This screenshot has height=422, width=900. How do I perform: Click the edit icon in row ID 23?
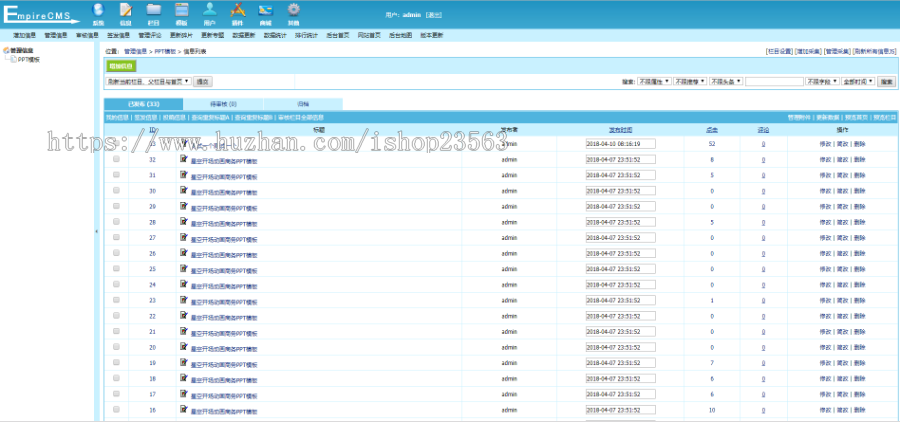[x=184, y=299]
